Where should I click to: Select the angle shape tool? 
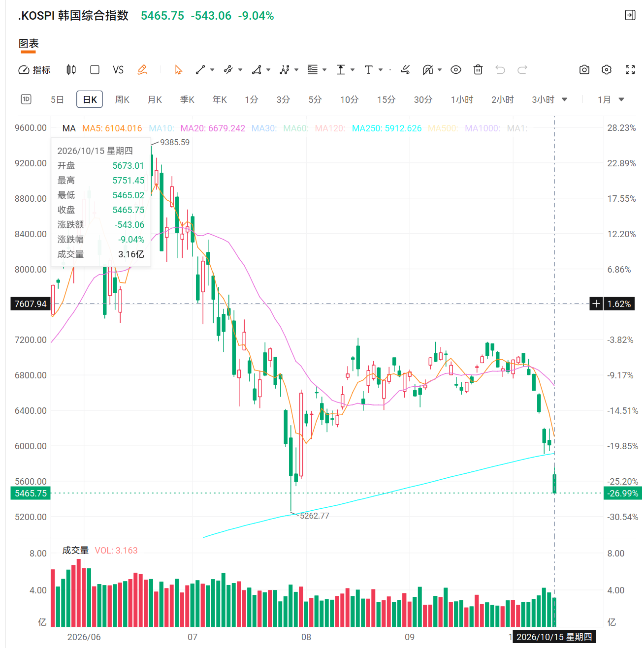point(257,70)
